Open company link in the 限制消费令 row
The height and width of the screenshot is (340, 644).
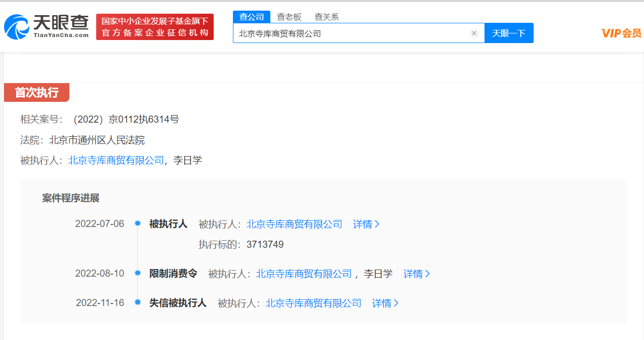304,274
